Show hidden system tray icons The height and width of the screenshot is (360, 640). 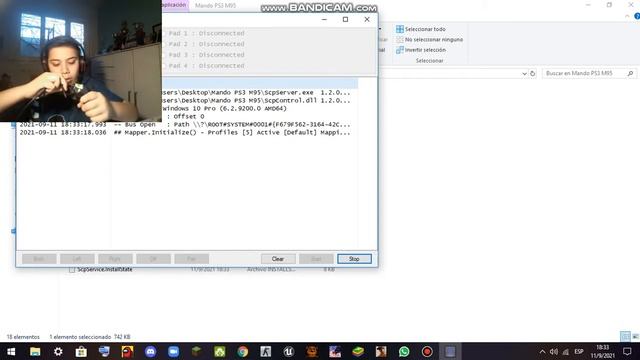click(542, 351)
